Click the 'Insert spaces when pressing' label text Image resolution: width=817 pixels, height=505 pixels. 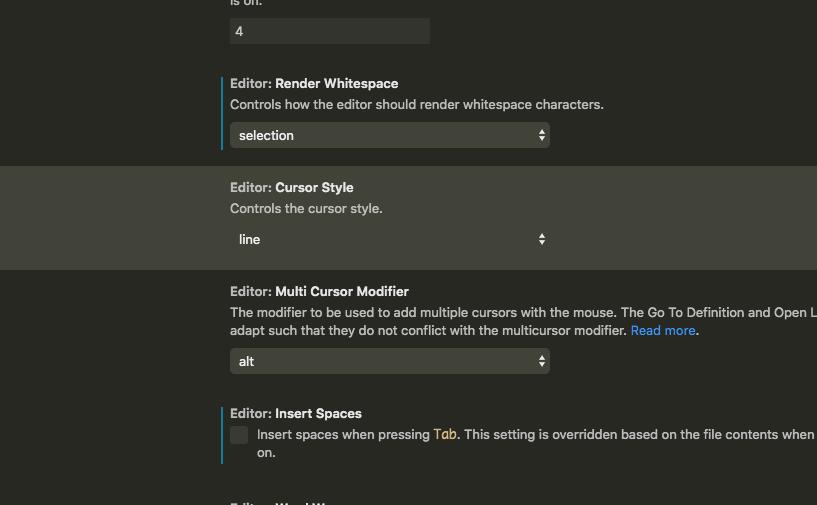(x=343, y=435)
